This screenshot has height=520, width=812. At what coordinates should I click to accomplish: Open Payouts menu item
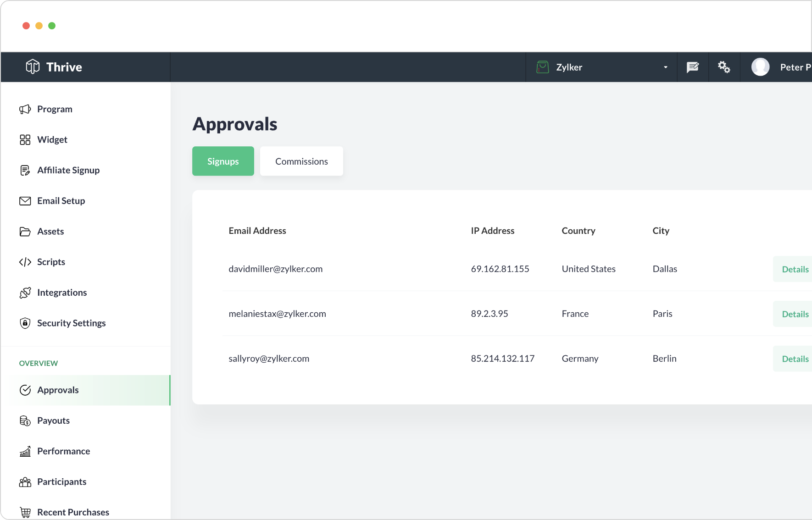tap(53, 420)
